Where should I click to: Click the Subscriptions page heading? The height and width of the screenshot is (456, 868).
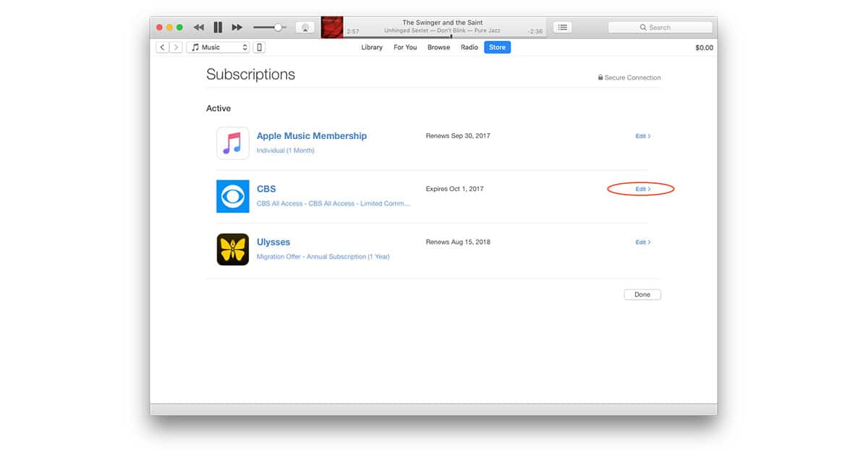point(251,75)
